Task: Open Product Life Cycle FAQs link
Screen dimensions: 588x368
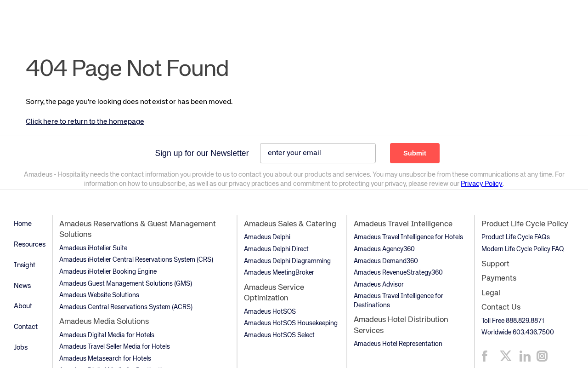Action: tap(515, 237)
